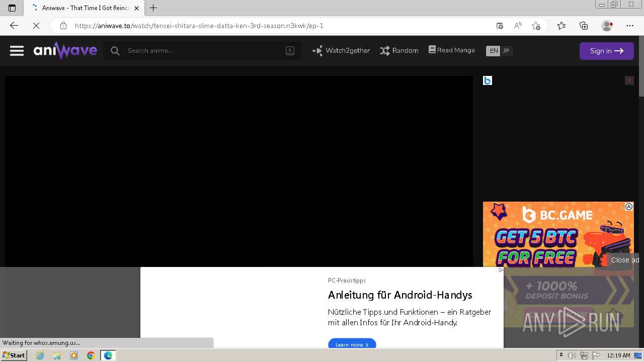The height and width of the screenshot is (362, 644).
Task: Open Watch2gether
Action: coord(341,51)
